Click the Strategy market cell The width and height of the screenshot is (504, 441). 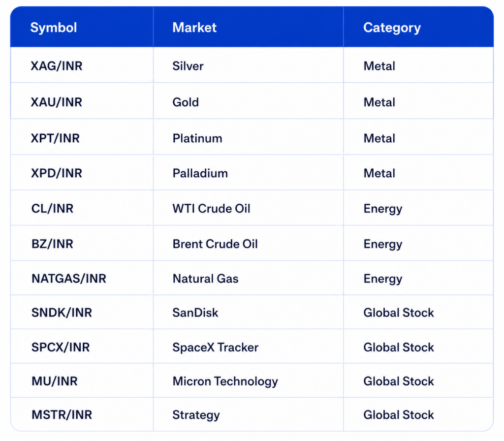pyautogui.click(x=196, y=415)
